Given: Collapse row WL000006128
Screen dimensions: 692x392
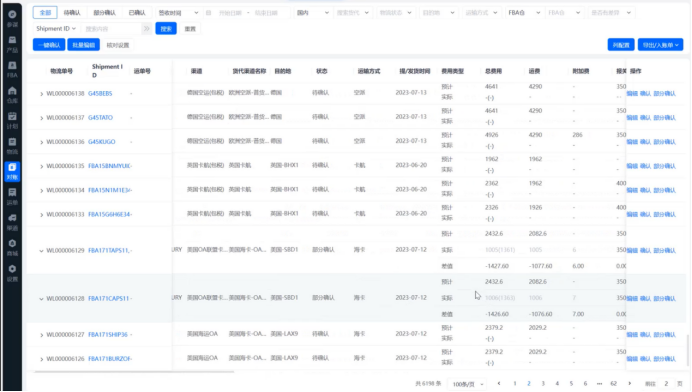Looking at the screenshot, I should point(41,299).
